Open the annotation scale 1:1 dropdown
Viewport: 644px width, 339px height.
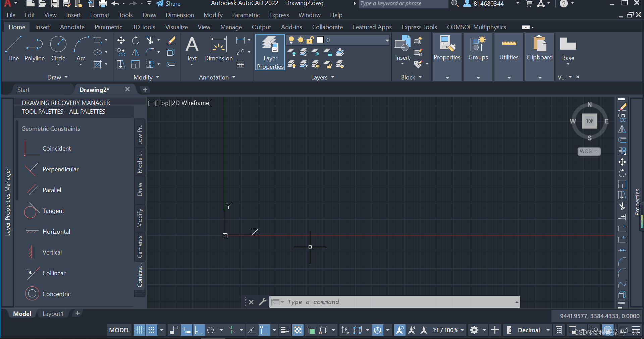click(x=448, y=330)
